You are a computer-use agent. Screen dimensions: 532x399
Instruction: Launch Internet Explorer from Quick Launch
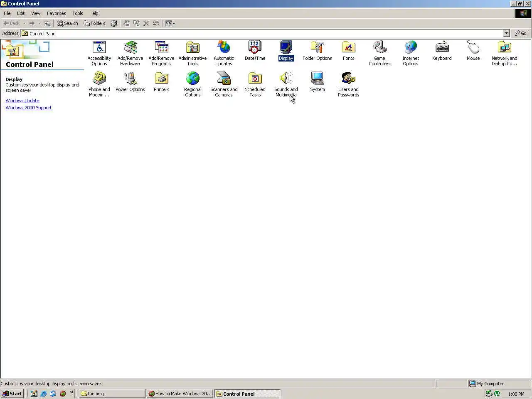pos(43,394)
